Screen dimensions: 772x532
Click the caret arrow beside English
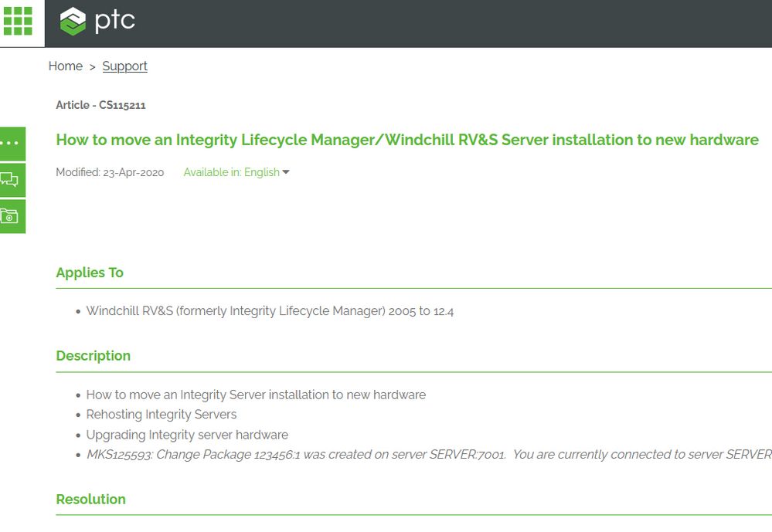point(286,172)
